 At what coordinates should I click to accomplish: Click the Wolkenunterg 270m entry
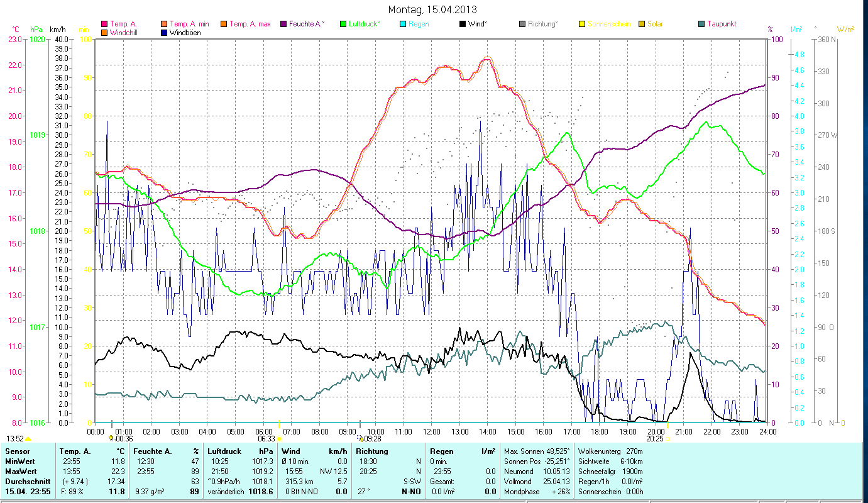coord(610,451)
